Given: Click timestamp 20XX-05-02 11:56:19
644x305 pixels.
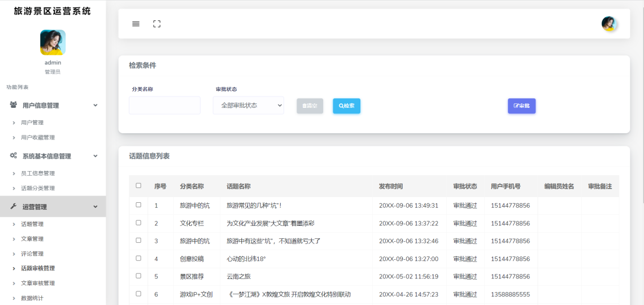Looking at the screenshot, I should click(408, 277).
